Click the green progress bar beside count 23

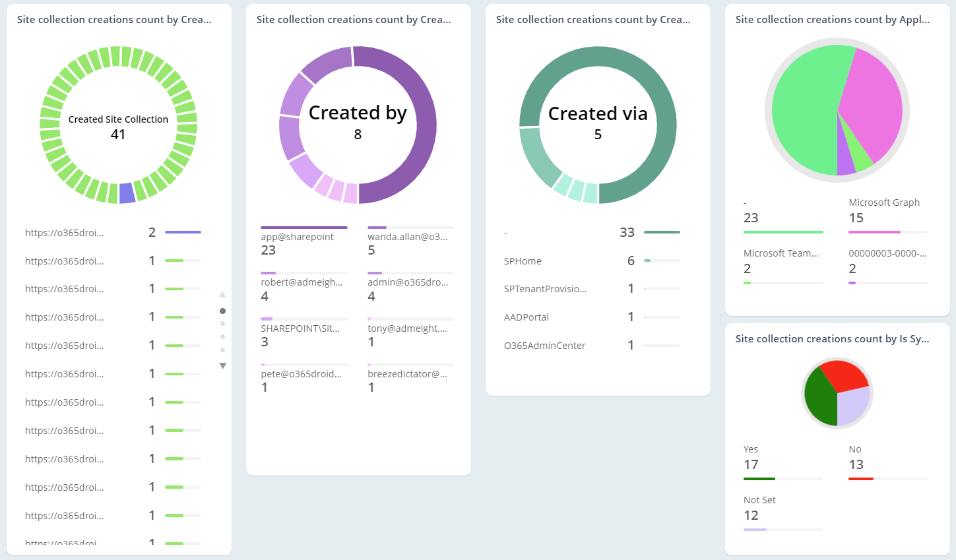[782, 232]
